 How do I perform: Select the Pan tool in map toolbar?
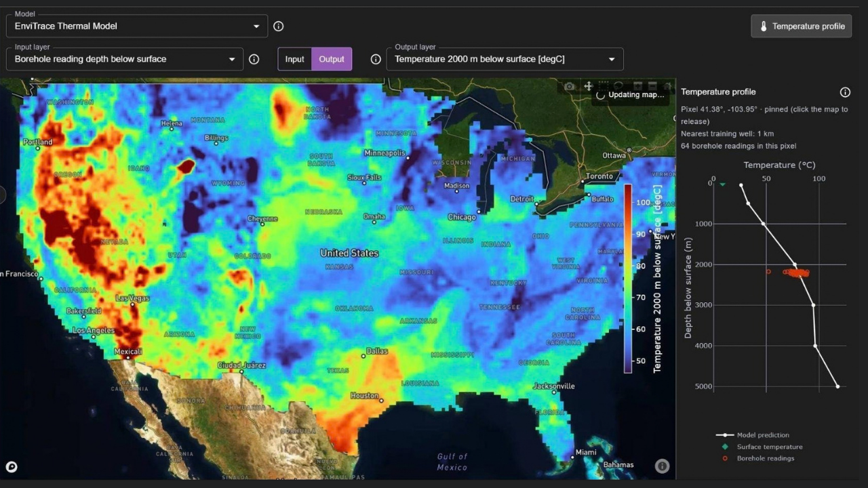589,86
